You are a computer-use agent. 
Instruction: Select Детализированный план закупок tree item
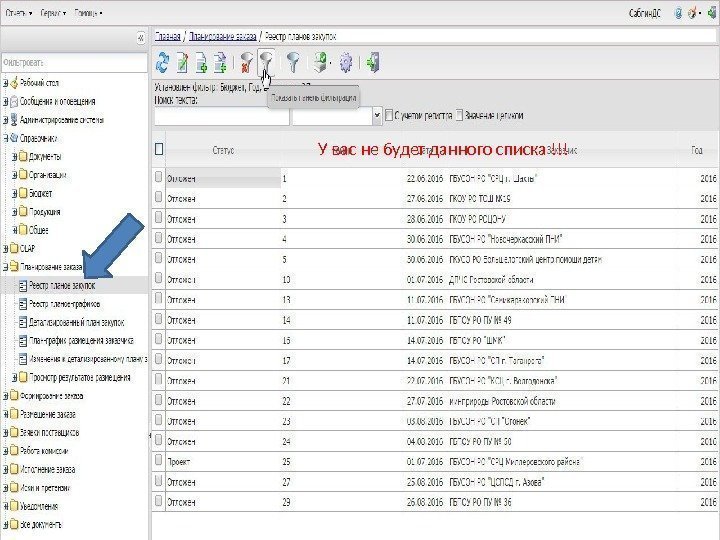(x=77, y=322)
